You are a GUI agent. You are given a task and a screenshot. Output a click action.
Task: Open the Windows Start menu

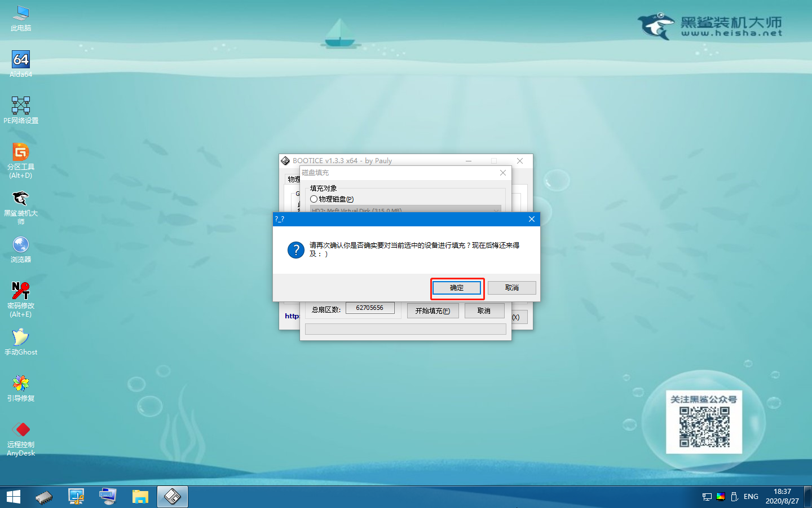[14, 497]
